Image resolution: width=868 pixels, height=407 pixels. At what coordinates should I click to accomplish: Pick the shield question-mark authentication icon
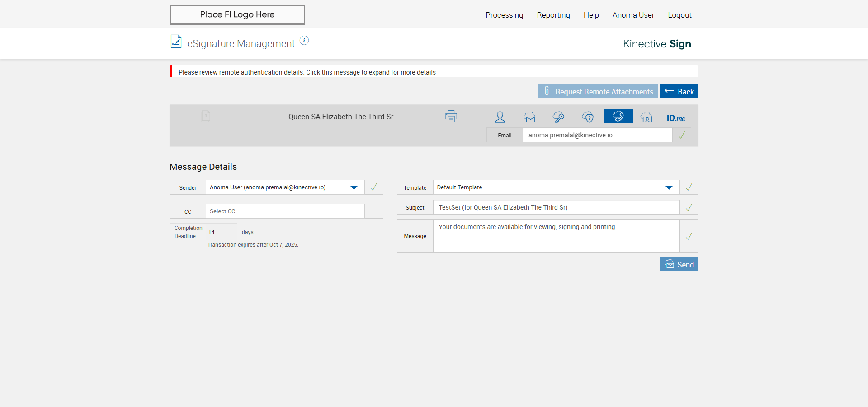click(588, 117)
